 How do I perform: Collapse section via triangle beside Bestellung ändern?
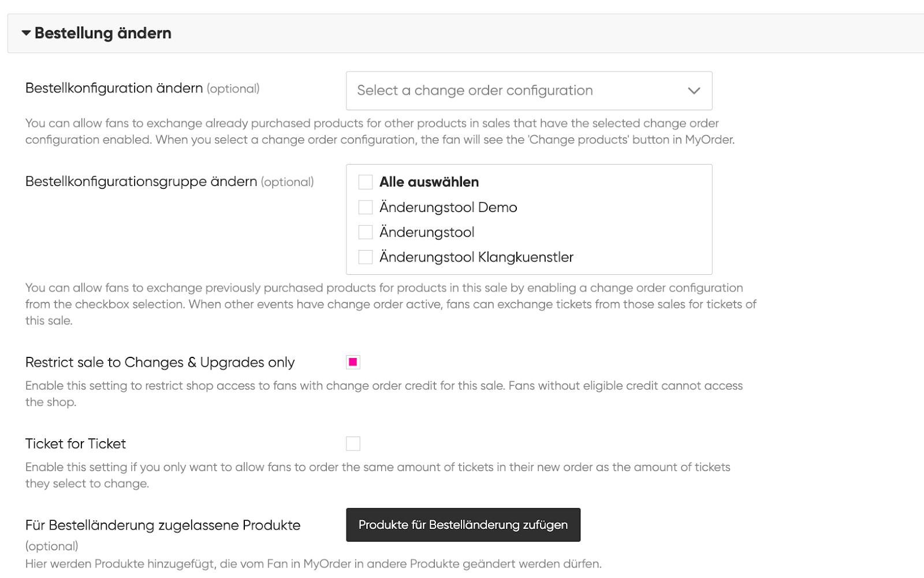coord(26,33)
